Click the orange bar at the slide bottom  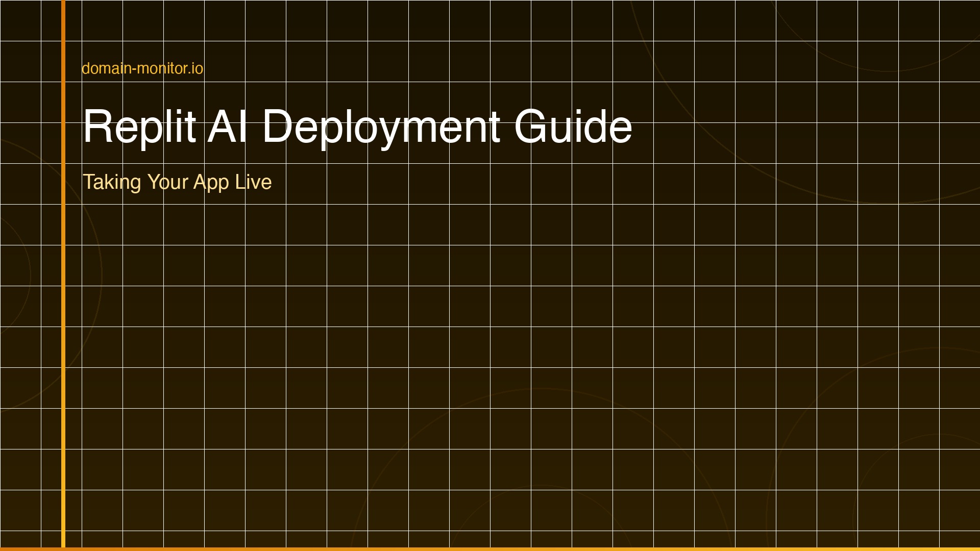(490, 548)
